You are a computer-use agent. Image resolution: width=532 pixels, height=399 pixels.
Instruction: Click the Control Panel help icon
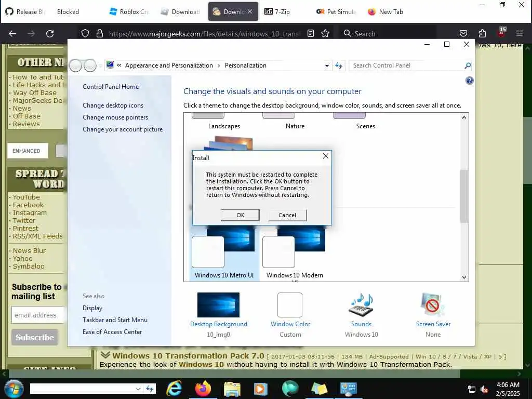469,81
